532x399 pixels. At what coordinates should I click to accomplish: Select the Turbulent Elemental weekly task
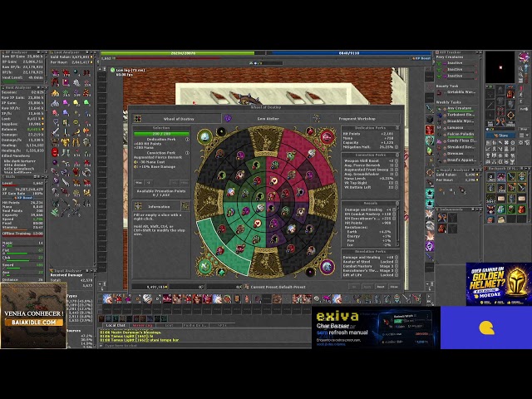458,115
